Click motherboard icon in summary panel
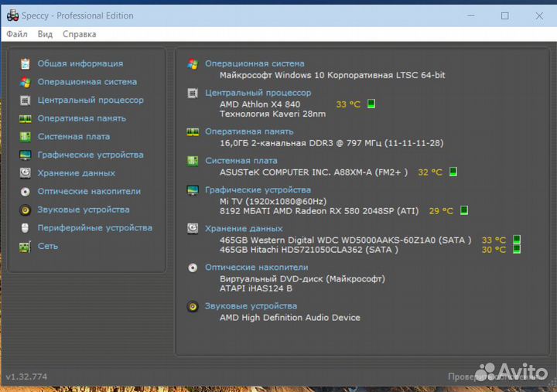The width and height of the screenshot is (557, 392). [x=193, y=161]
